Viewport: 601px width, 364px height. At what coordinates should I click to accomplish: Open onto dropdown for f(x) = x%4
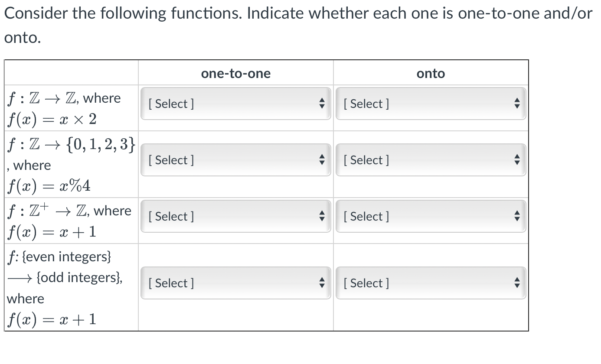[x=431, y=160]
